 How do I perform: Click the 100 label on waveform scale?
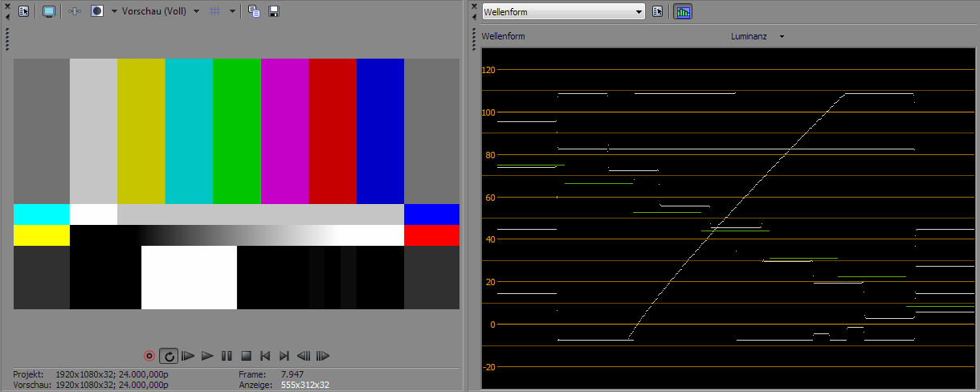(488, 112)
